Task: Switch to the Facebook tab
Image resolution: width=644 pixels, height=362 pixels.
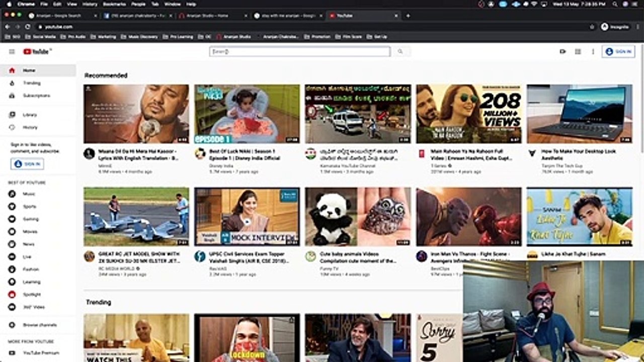Action: [137, 16]
